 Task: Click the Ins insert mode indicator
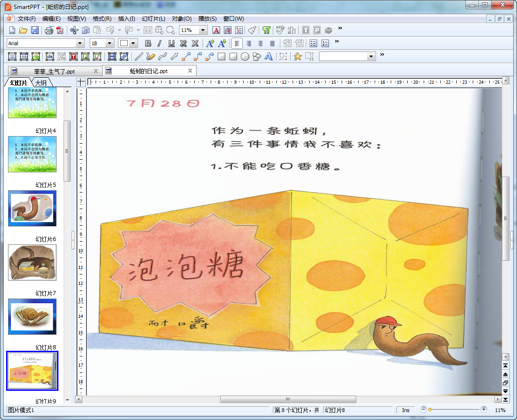point(406,410)
